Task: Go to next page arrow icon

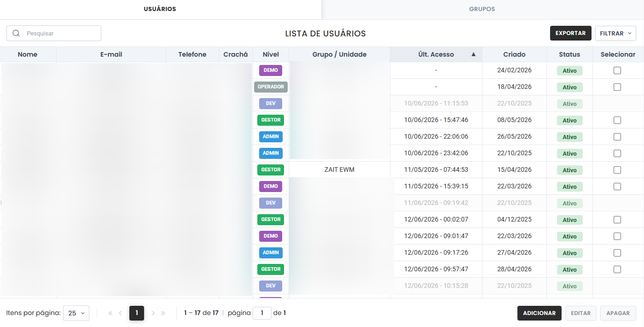Action: pos(153,313)
